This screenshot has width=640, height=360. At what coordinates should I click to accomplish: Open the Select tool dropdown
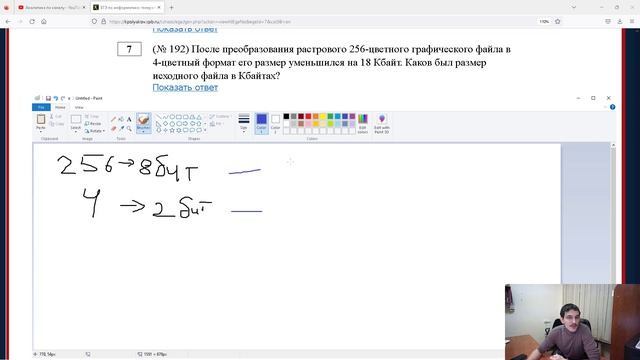pyautogui.click(x=76, y=131)
